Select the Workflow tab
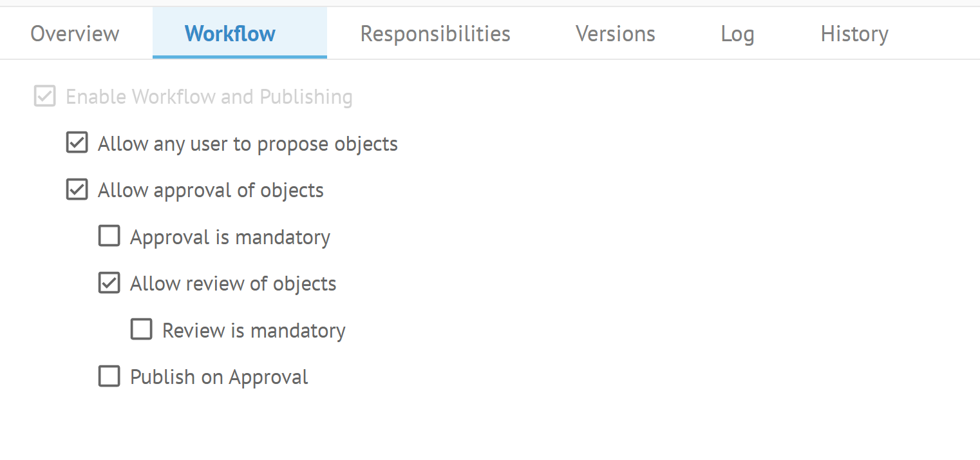 [x=230, y=34]
